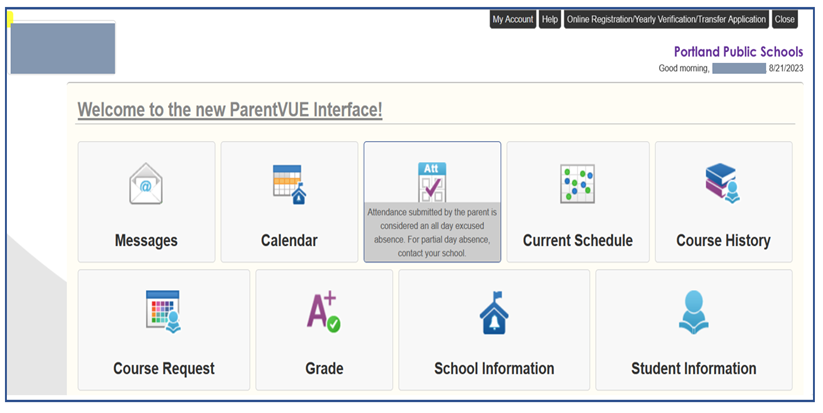This screenshot has height=413, width=823.
Task: Click the attendance excused absence tooltip text
Action: [x=432, y=232]
